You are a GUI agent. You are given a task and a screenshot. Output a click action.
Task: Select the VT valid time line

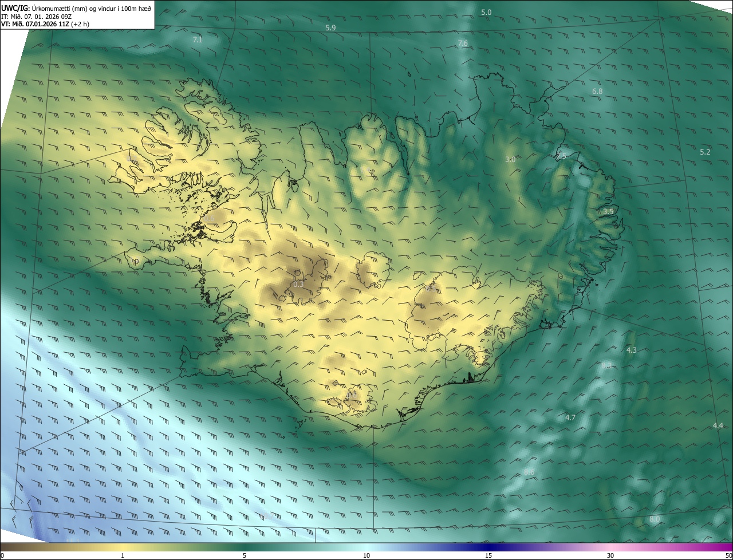coord(45,24)
